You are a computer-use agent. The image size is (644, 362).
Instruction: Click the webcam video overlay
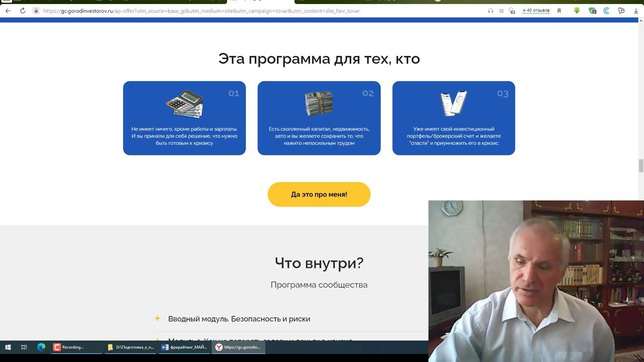click(536, 281)
